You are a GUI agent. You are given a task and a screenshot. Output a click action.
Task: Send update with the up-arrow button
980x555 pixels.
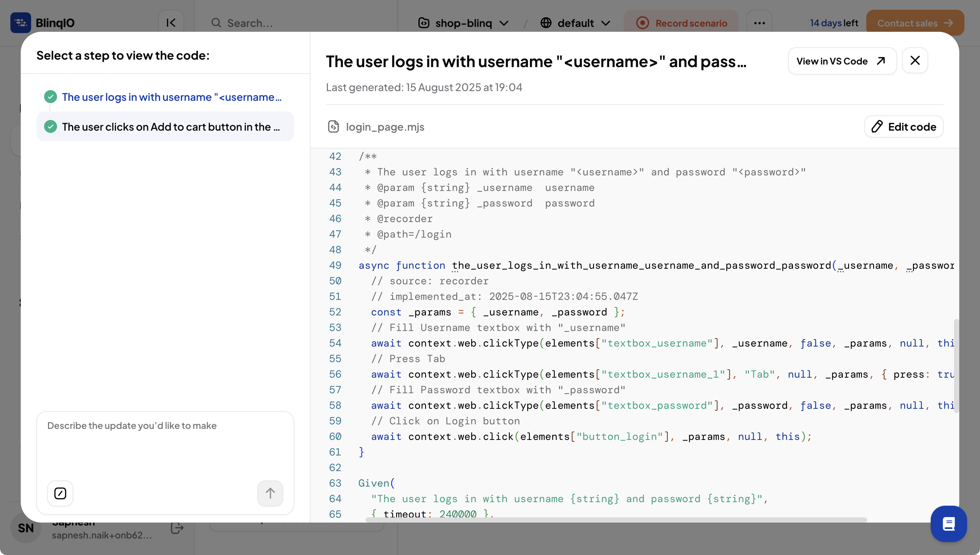(270, 493)
